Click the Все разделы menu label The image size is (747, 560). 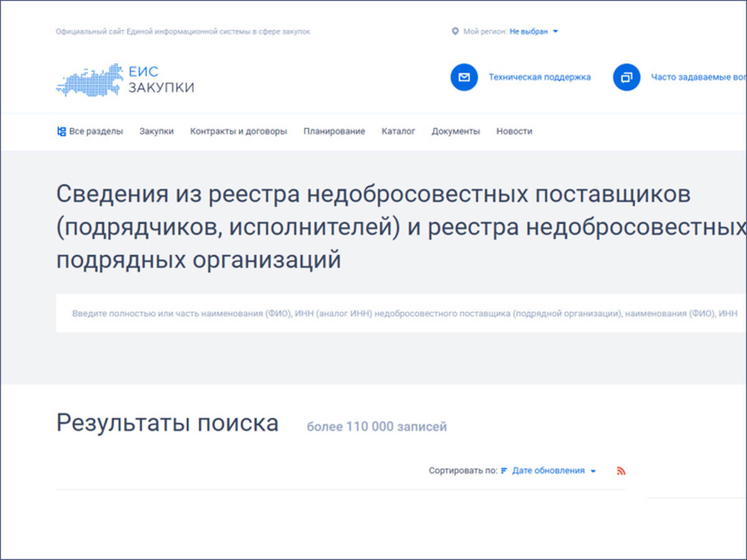click(96, 131)
